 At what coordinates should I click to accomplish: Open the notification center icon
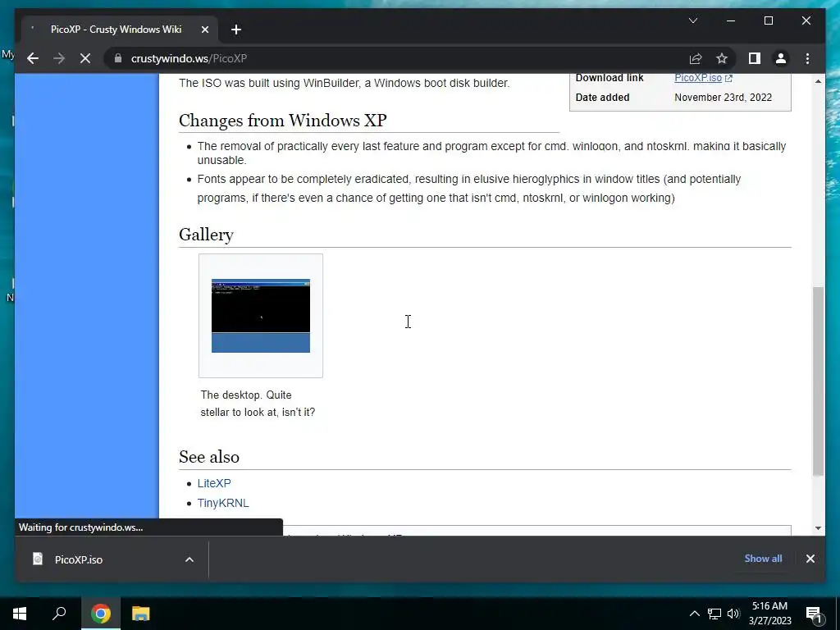(x=814, y=614)
